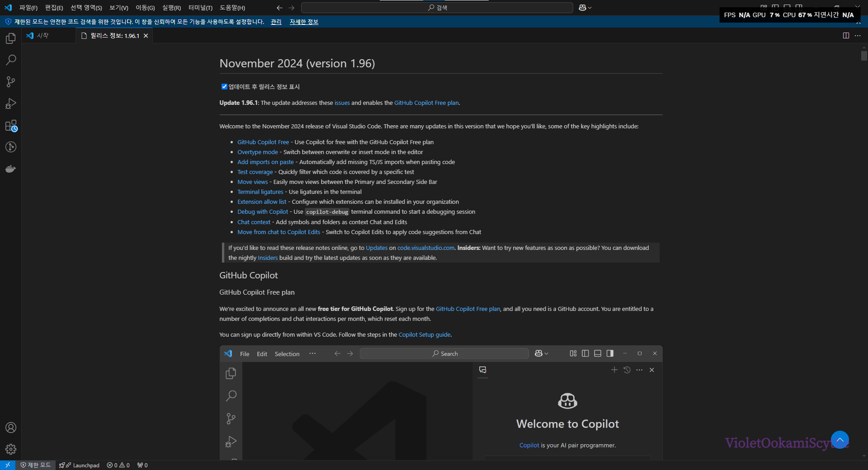The width and height of the screenshot is (868, 470).
Task: Open the Extensions view
Action: click(11, 126)
